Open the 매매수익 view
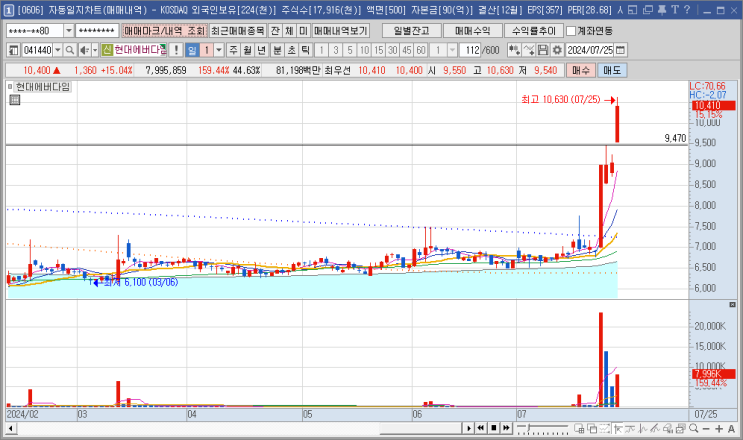Image resolution: width=743 pixels, height=440 pixels. [472, 31]
